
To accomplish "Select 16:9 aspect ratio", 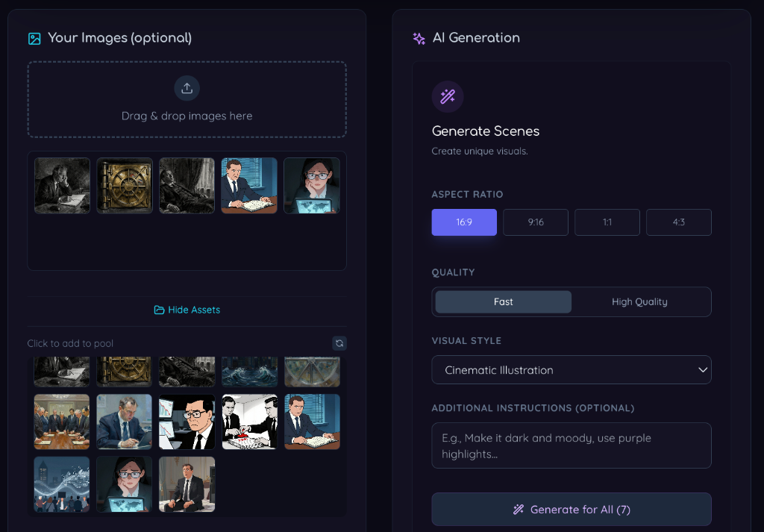I will point(464,222).
